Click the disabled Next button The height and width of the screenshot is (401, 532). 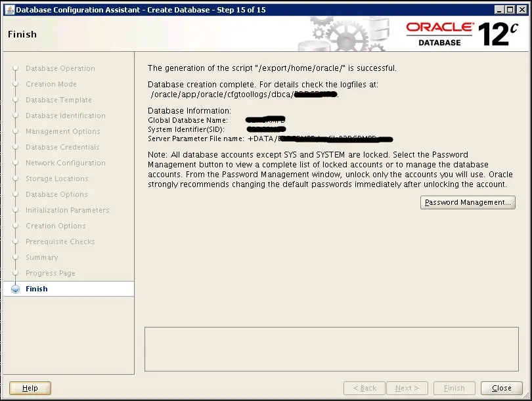[407, 388]
